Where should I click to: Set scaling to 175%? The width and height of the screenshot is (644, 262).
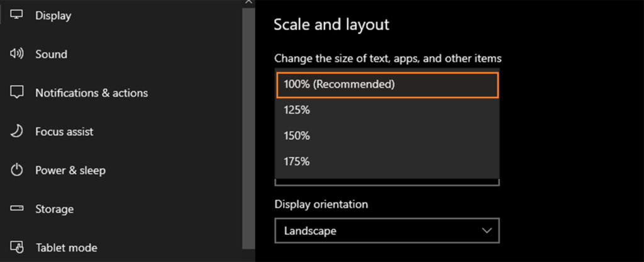[387, 161]
